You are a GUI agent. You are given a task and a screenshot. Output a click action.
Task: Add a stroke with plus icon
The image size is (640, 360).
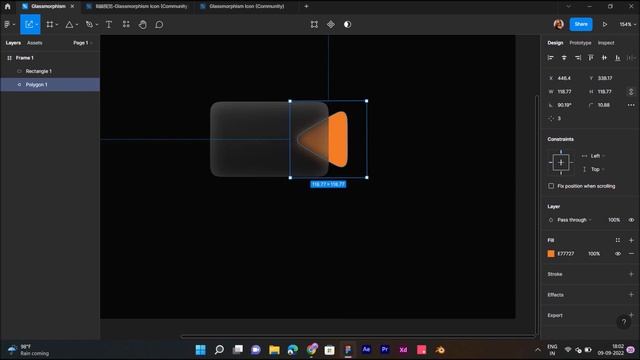click(x=631, y=274)
